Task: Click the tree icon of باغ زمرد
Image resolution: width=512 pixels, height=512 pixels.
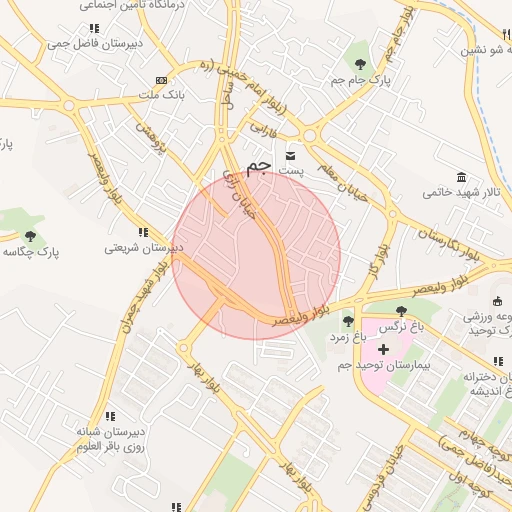Action: pos(348,321)
